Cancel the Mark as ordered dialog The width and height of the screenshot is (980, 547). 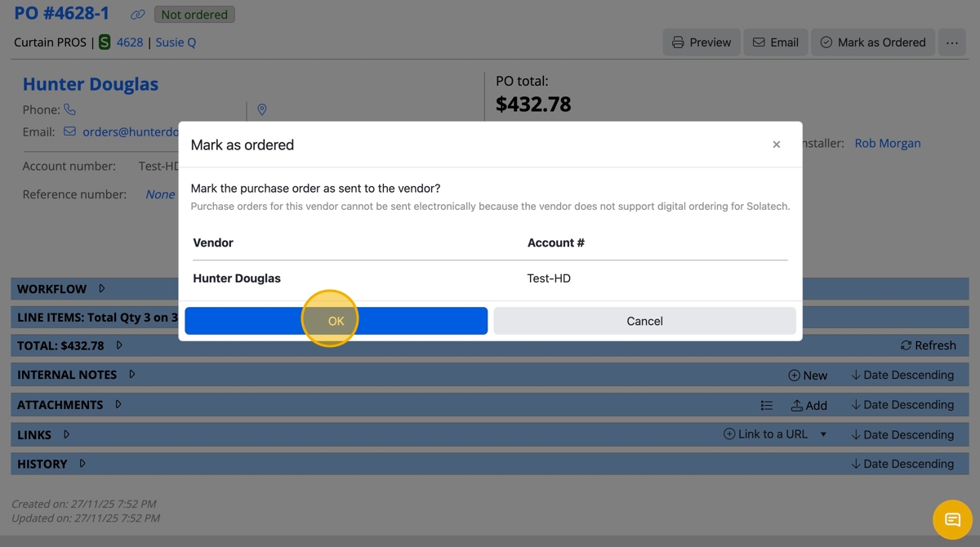pyautogui.click(x=644, y=321)
